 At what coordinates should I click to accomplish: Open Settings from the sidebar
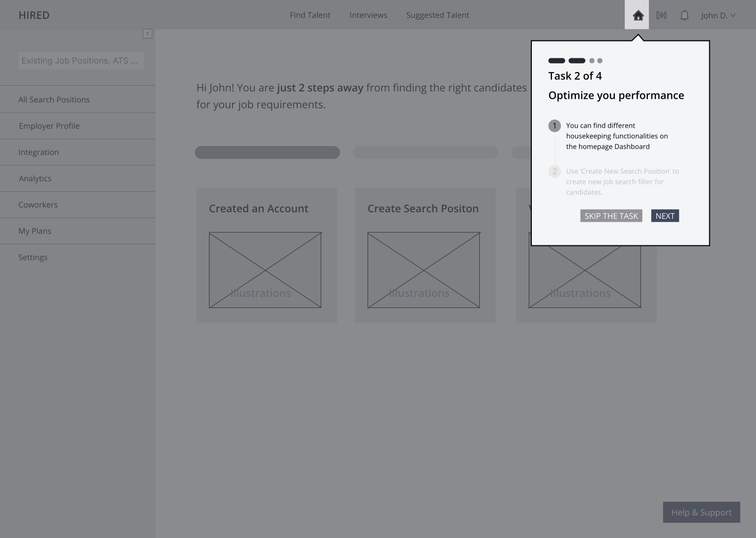click(x=33, y=257)
